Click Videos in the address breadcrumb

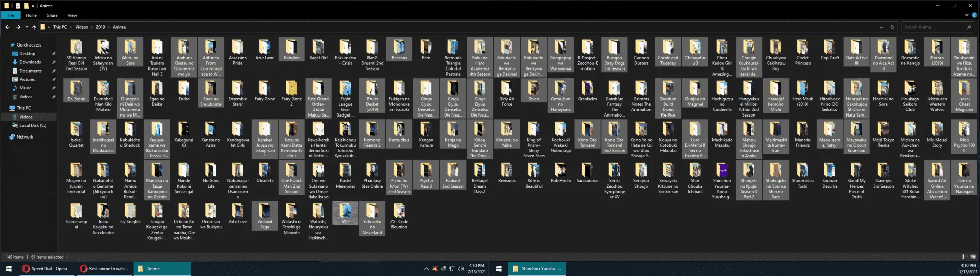82,27
